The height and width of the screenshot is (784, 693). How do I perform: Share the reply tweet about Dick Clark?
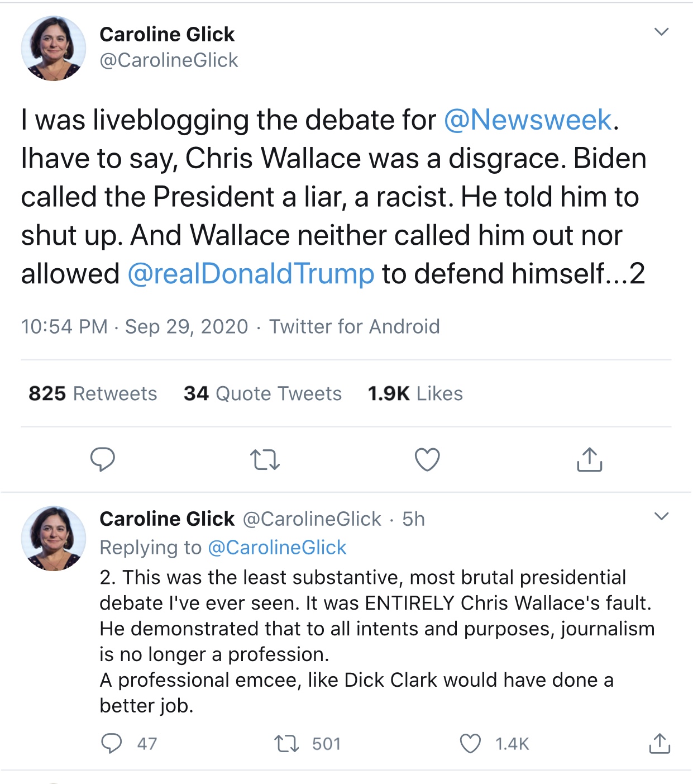coord(659,744)
